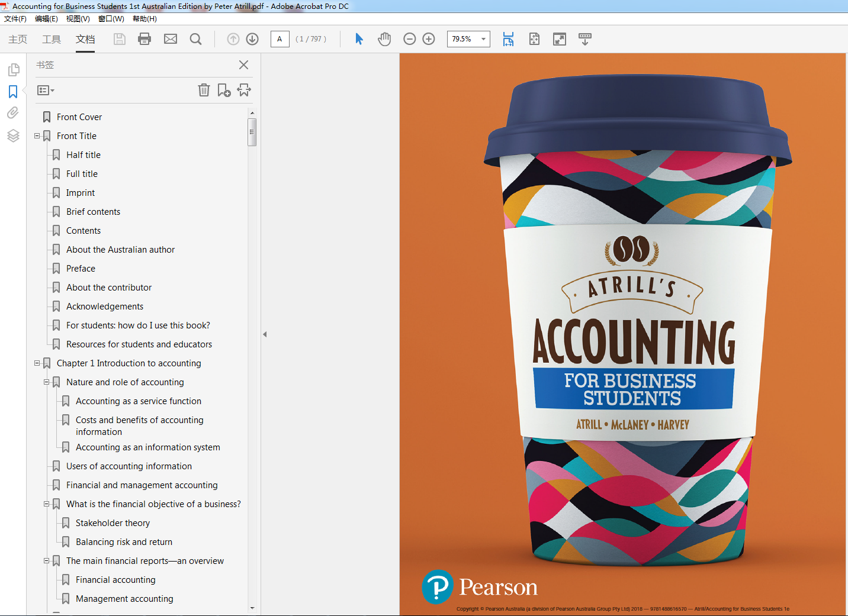Open the 视图(V) menu

coord(78,19)
